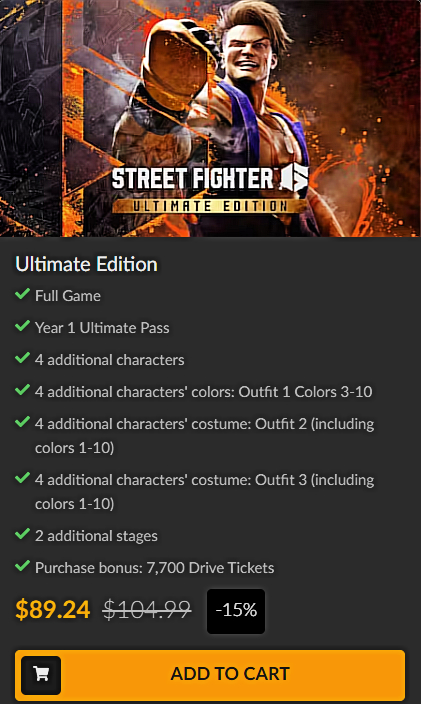Image resolution: width=421 pixels, height=704 pixels.
Task: Click the $89.24 sale price
Action: (53, 610)
